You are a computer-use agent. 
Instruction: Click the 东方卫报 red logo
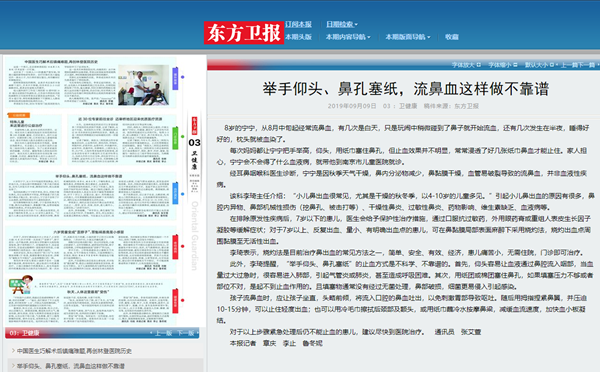click(244, 33)
